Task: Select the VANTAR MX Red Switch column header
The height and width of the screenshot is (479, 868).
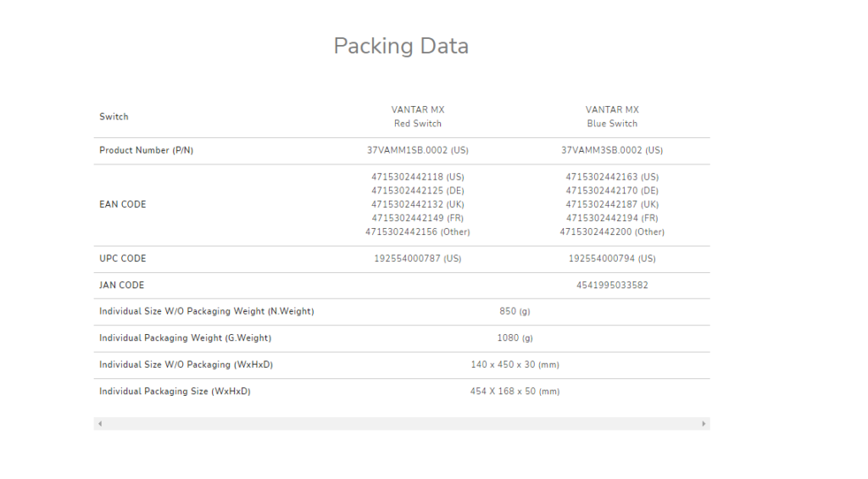Action: point(418,116)
